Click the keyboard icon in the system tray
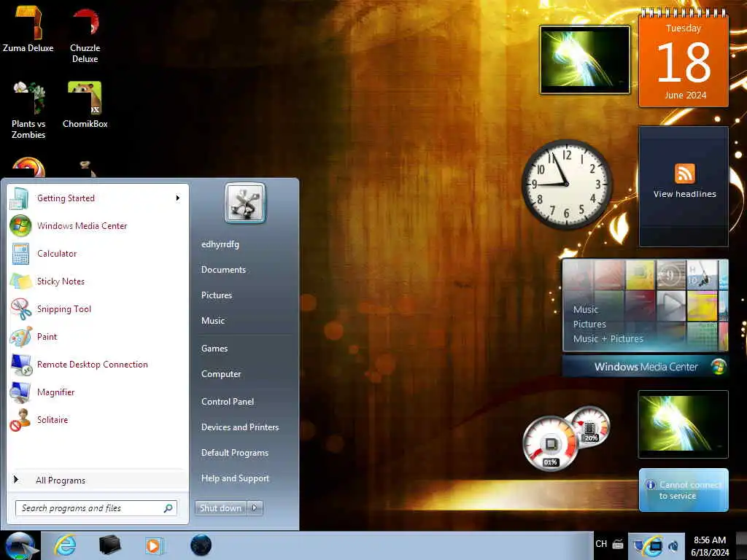This screenshot has height=560, width=747. 618,544
